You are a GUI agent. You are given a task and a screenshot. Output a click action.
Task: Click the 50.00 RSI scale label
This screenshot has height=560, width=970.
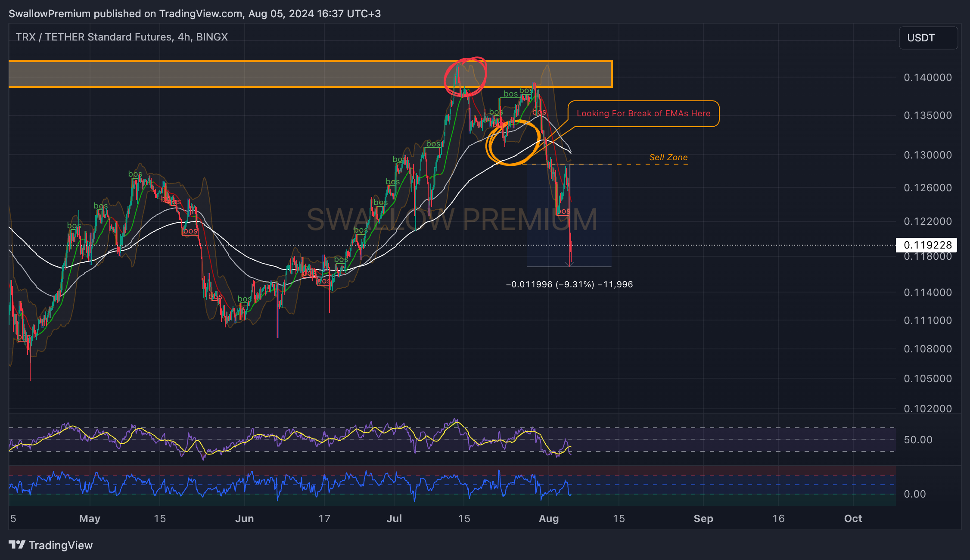coord(918,440)
